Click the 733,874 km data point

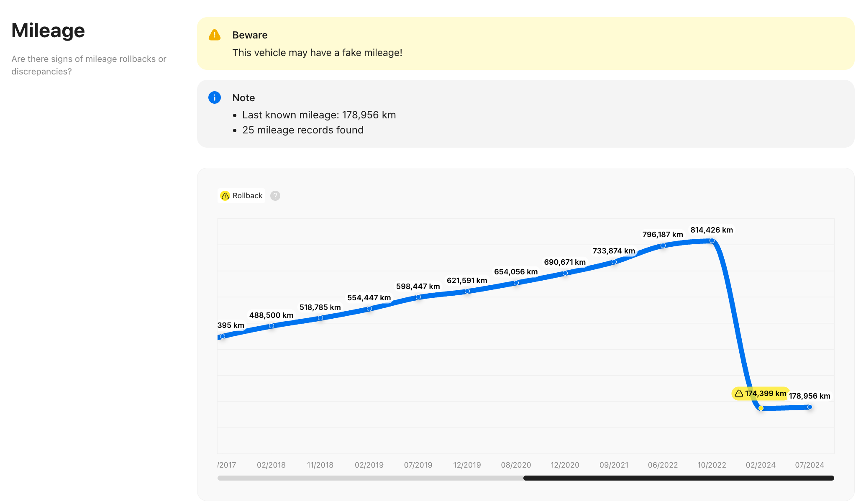[x=614, y=262]
